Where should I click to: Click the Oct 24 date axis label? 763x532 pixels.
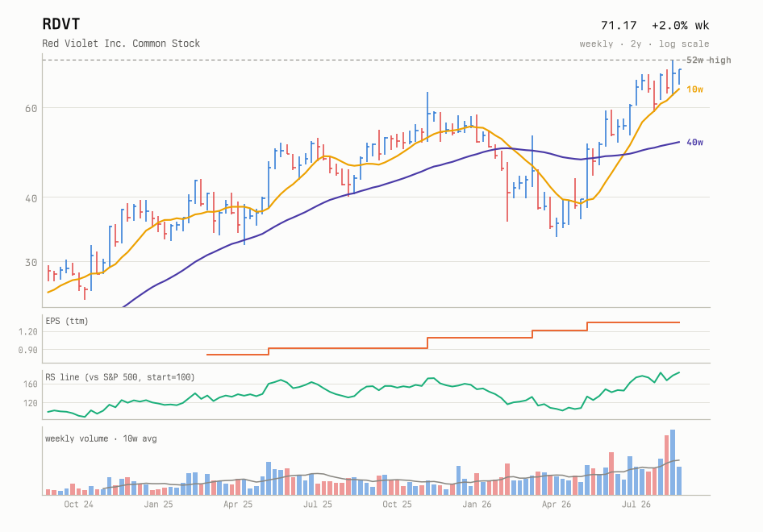pyautogui.click(x=78, y=505)
